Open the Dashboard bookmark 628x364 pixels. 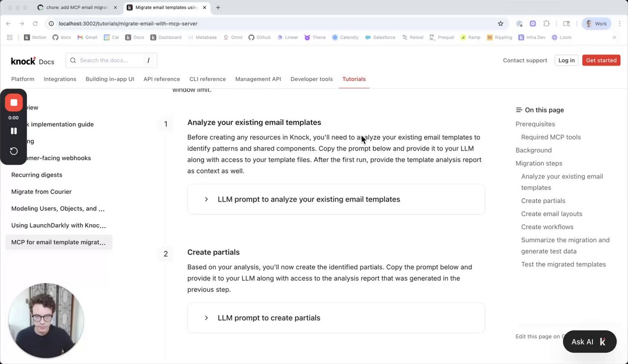[166, 37]
